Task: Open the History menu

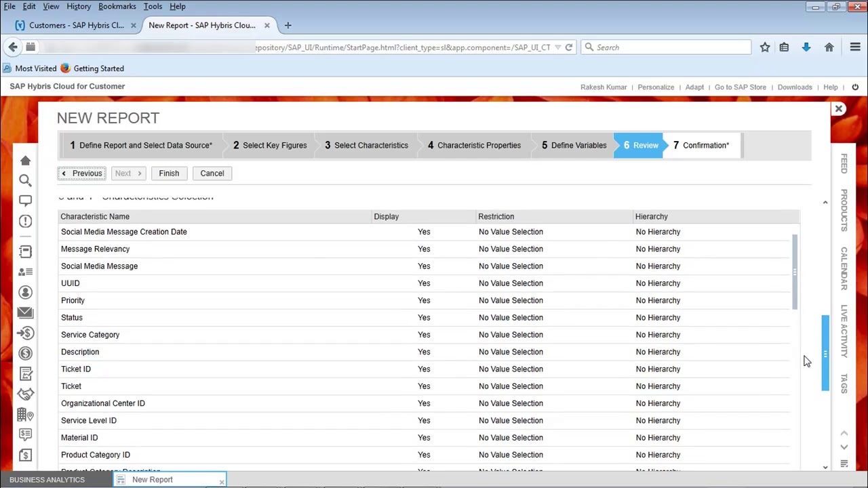Action: 79,6
